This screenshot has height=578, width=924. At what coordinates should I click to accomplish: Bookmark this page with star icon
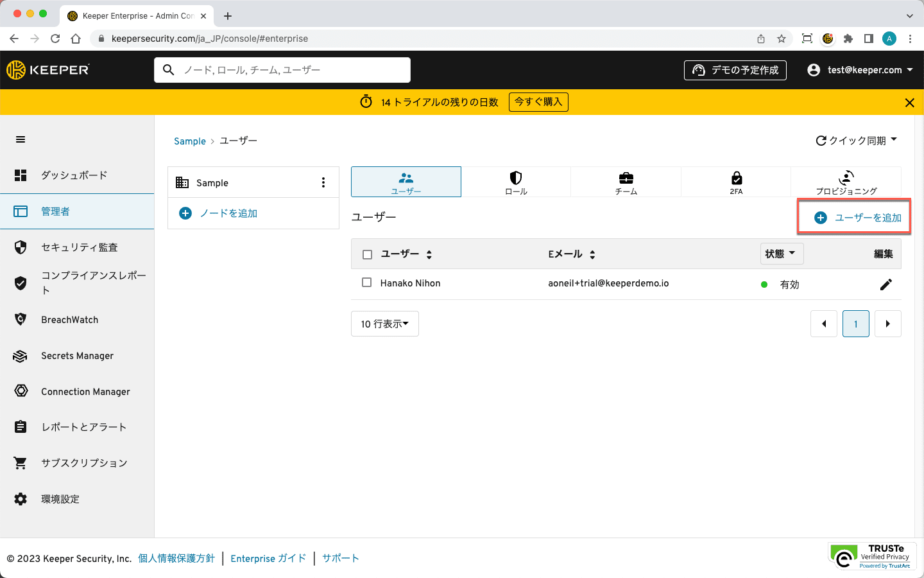[x=782, y=39]
